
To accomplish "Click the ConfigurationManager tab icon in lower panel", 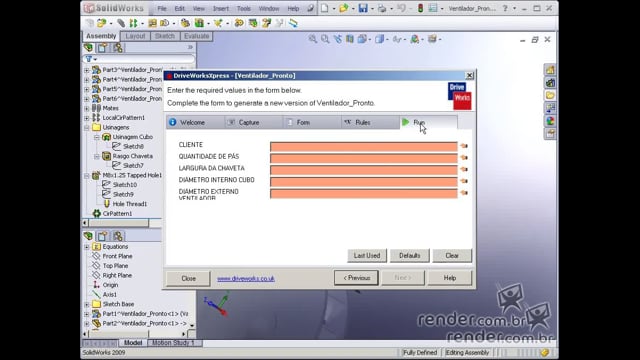I will tap(118, 236).
